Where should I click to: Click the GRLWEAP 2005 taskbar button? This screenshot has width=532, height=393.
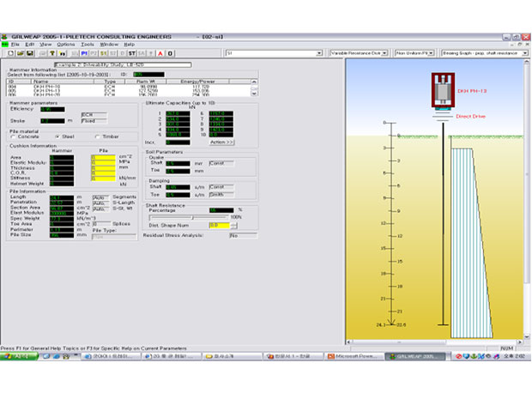(x=415, y=356)
